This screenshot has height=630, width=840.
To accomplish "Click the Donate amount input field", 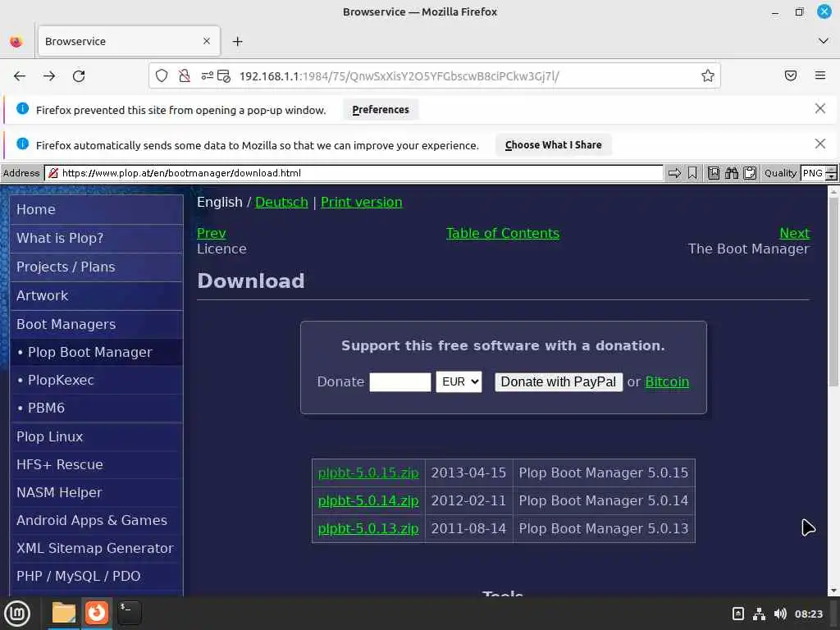I will pyautogui.click(x=400, y=382).
